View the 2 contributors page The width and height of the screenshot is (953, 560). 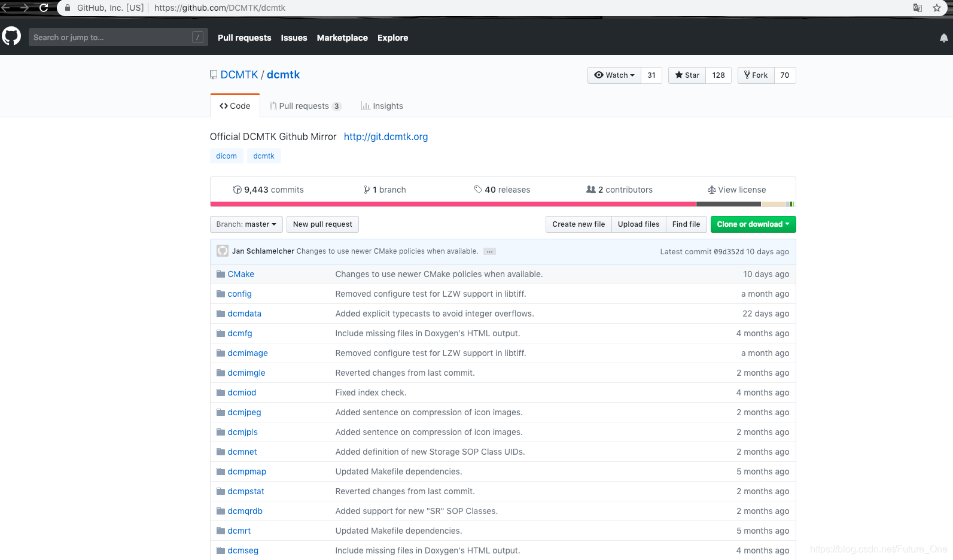(619, 190)
